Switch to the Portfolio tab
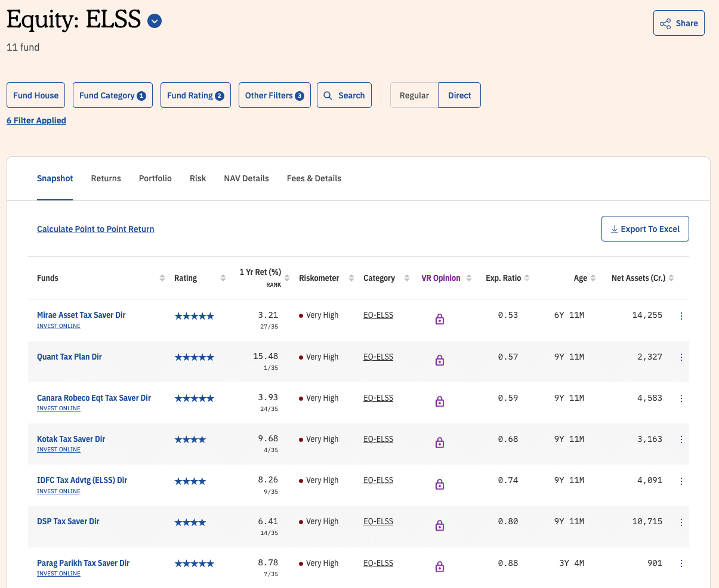 [x=155, y=178]
